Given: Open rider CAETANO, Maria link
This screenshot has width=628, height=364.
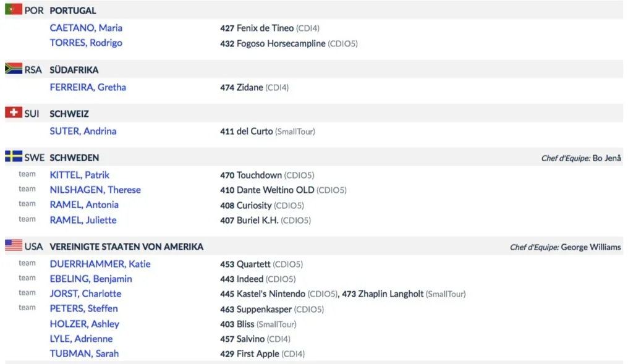Looking at the screenshot, I should point(86,28).
